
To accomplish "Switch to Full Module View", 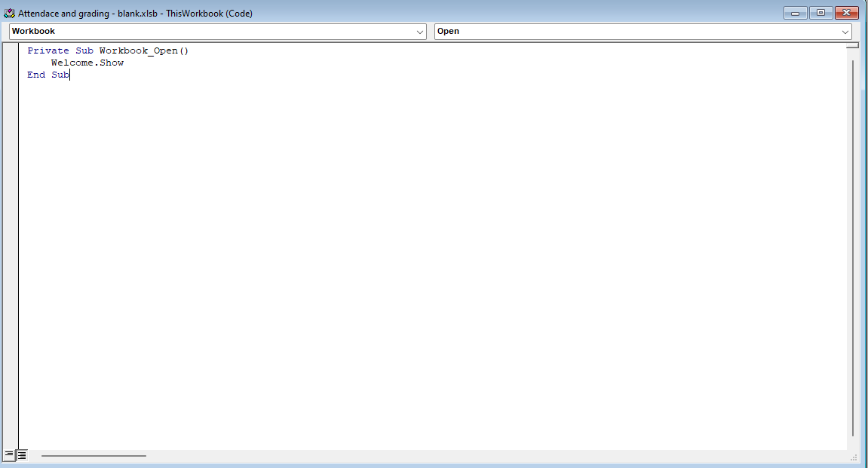I will (22, 455).
